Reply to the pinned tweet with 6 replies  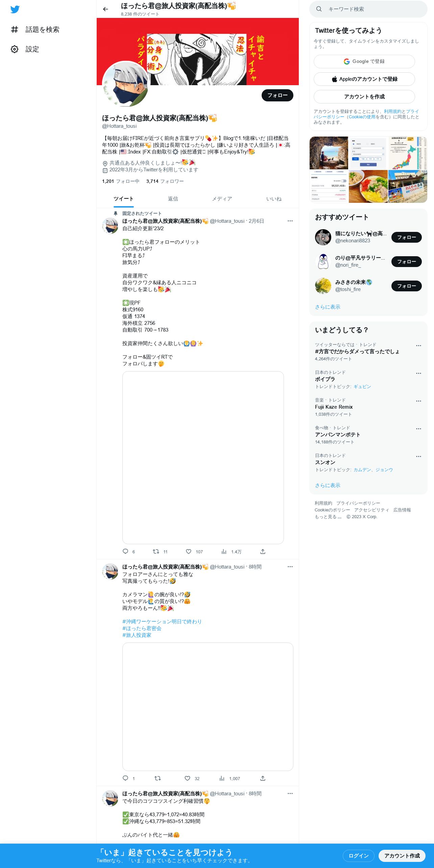(x=125, y=551)
